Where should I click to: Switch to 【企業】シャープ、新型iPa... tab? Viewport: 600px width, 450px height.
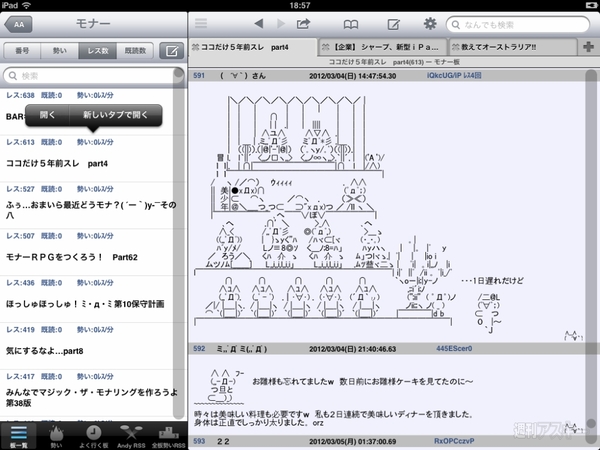[383, 47]
